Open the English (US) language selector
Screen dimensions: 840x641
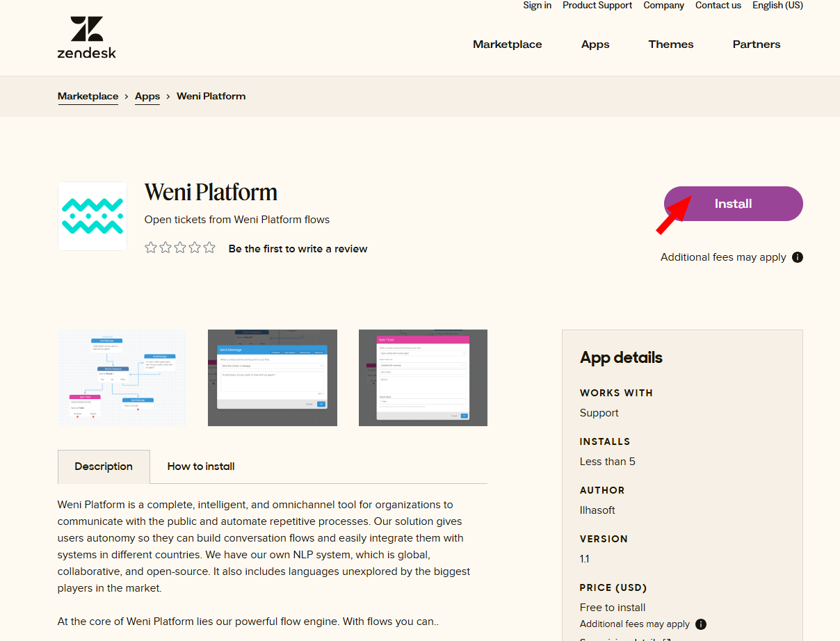pos(777,6)
